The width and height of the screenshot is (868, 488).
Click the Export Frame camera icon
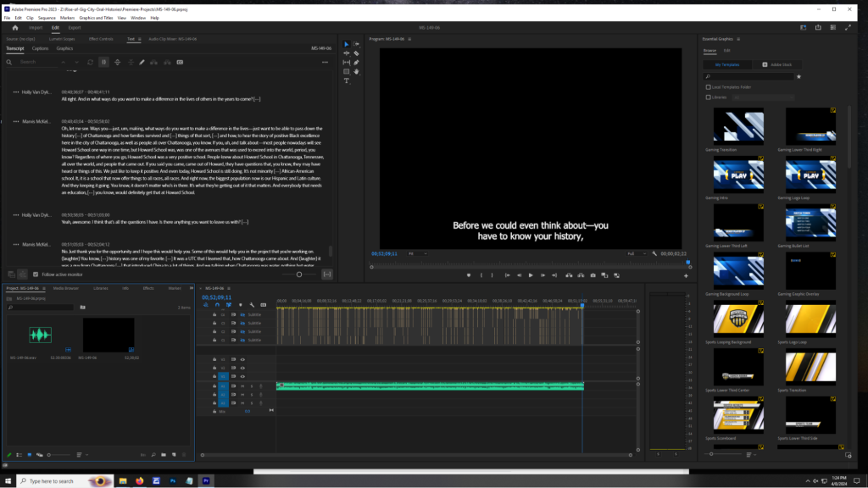tap(593, 275)
